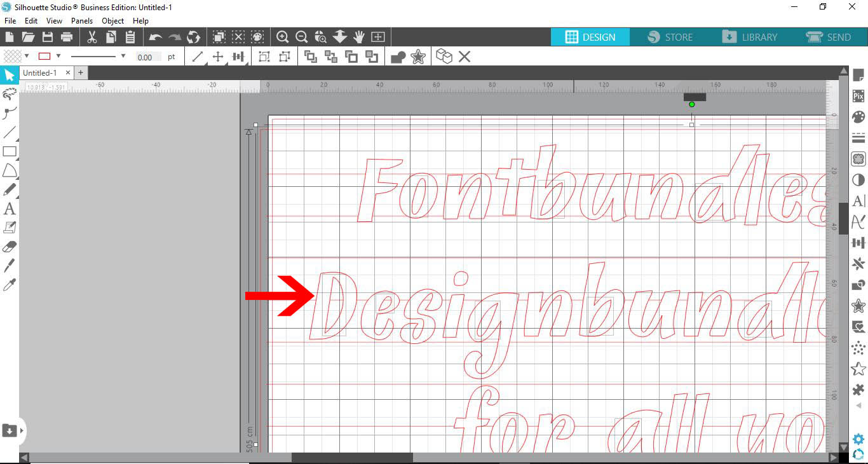This screenshot has height=464, width=868.
Task: Open the Fill color palette panel
Action: pos(858,117)
